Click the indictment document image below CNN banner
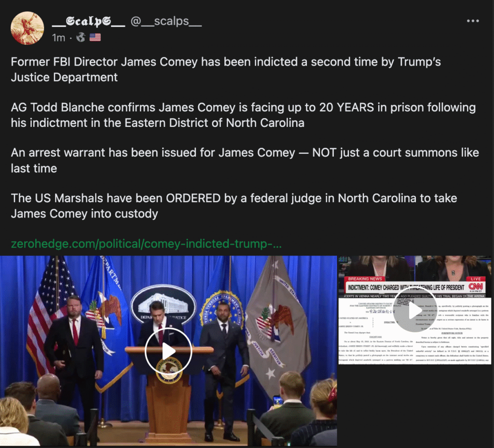The image size is (494, 448). 414,331
